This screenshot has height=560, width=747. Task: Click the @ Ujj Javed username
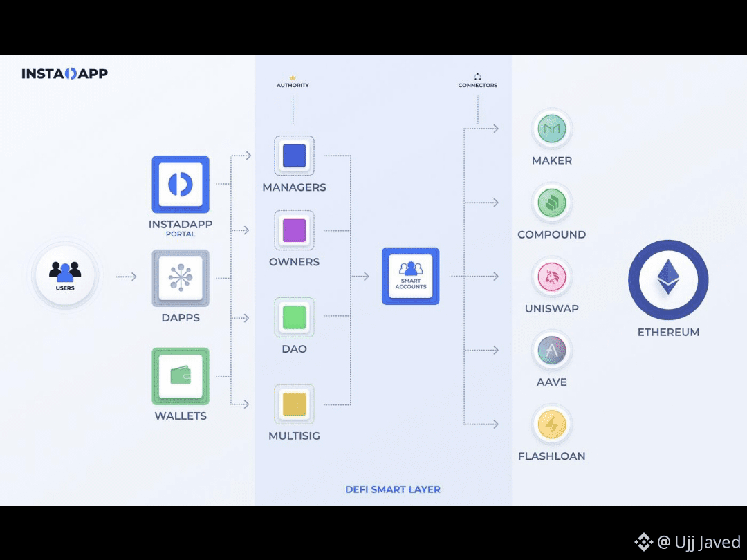point(699,543)
